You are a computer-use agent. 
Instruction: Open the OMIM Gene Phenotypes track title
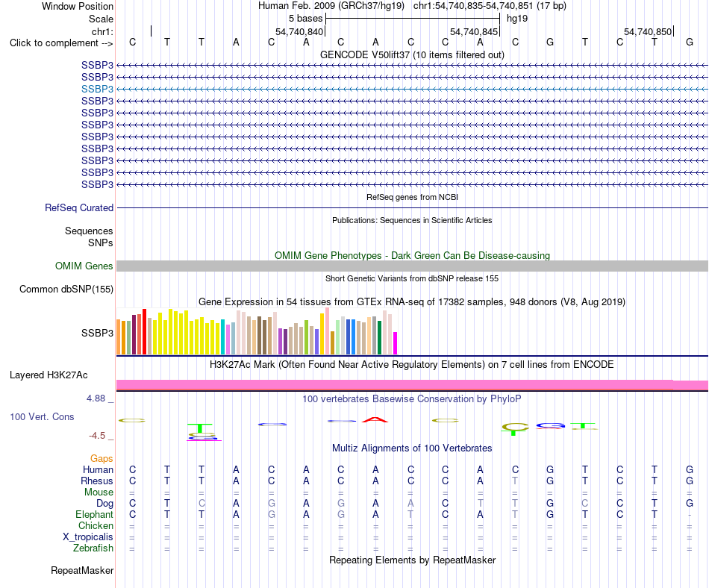pyautogui.click(x=412, y=255)
